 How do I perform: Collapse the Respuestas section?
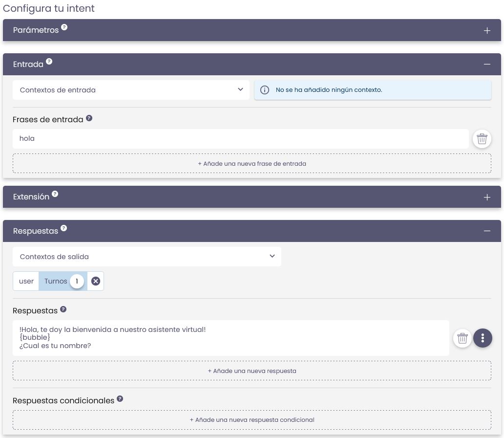click(x=486, y=231)
